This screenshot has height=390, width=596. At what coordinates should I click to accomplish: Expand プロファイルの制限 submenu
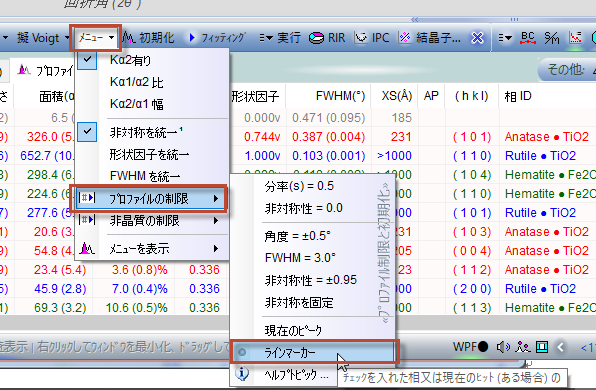(151, 198)
